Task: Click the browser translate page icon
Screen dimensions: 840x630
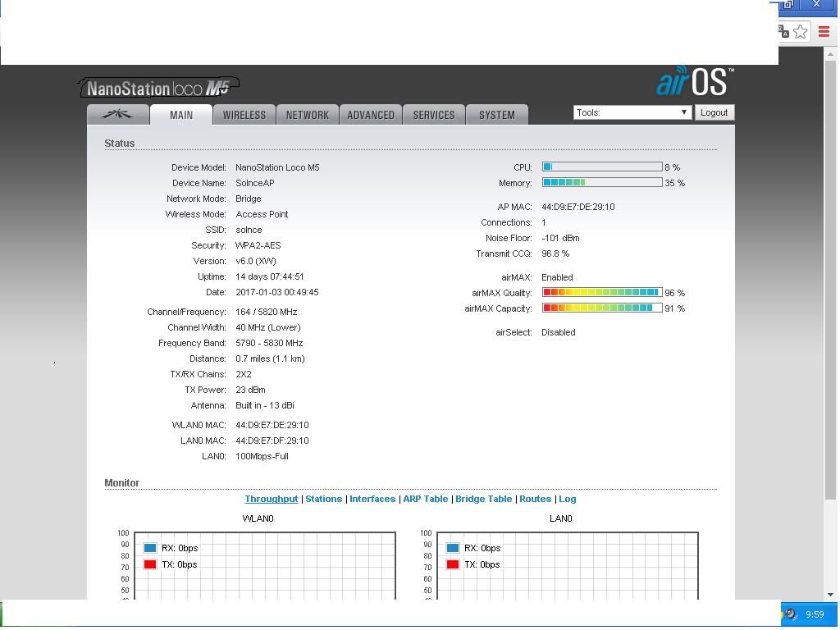Action: click(783, 32)
